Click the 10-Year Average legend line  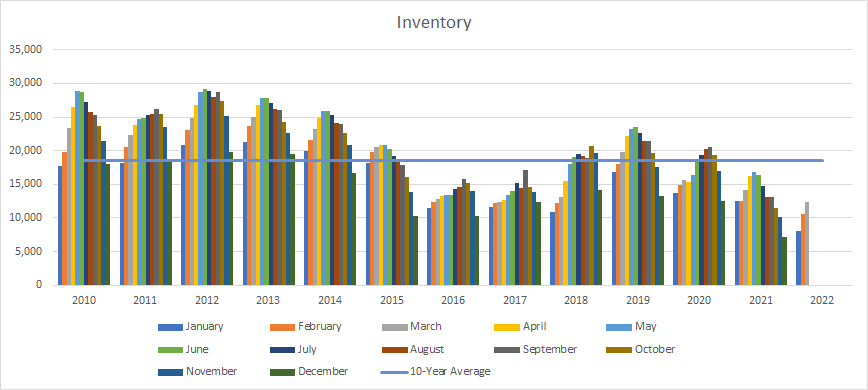point(395,372)
